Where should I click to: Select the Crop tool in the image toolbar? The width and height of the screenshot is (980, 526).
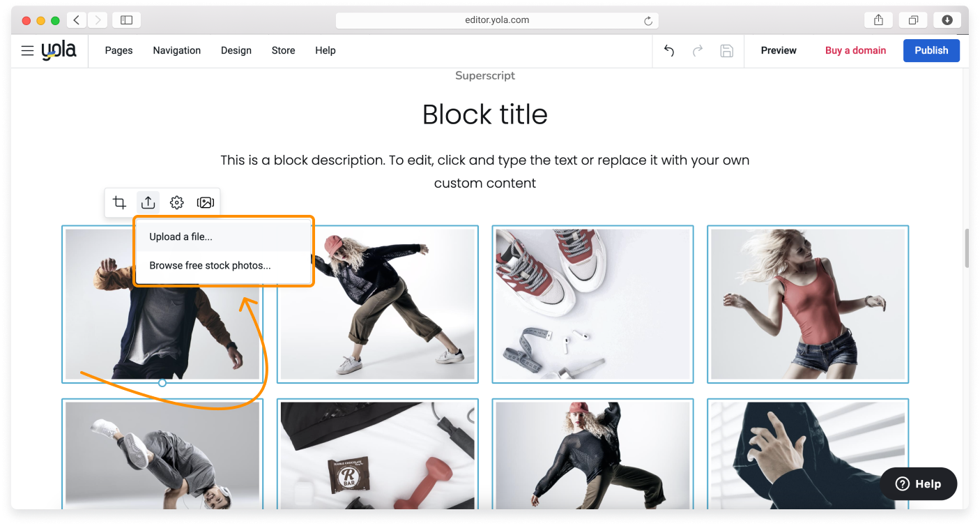(119, 202)
